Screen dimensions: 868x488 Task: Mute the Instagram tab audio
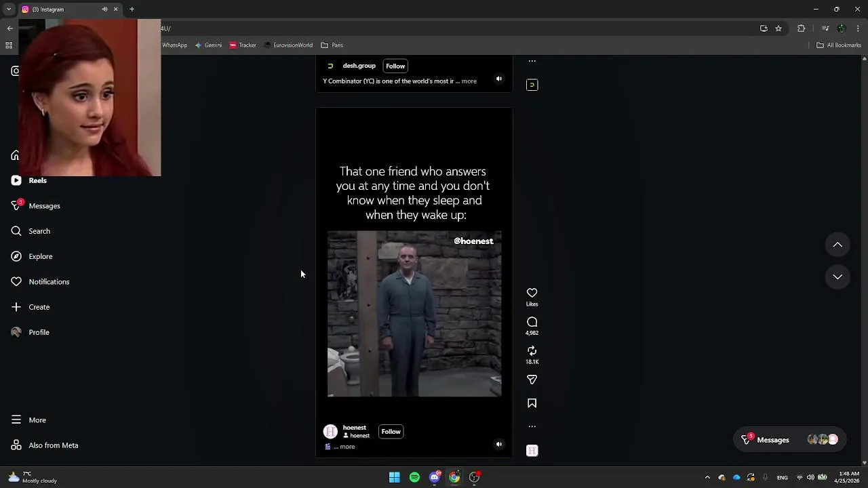(x=104, y=9)
